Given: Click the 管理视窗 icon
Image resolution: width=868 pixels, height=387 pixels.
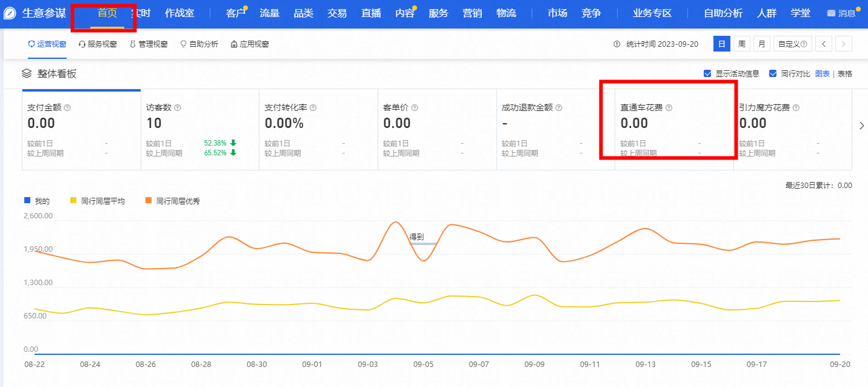Looking at the screenshot, I should (133, 44).
